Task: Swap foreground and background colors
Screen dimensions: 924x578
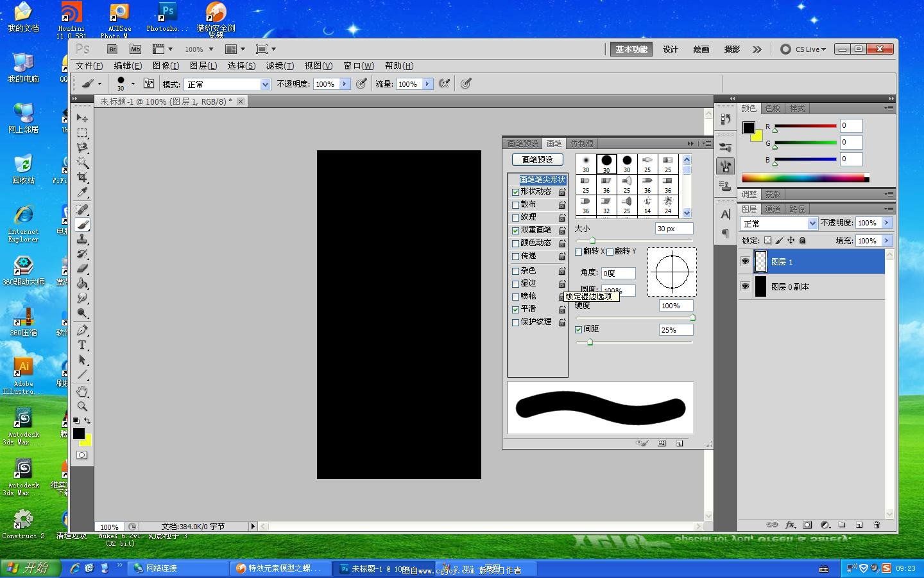Action: [87, 421]
